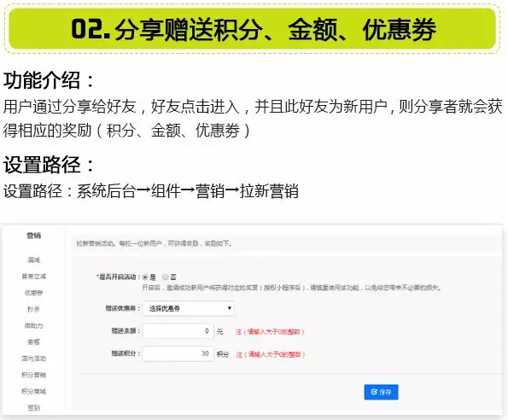Open the 秒杀 sidebar item
The image size is (508, 420).
coord(33,309)
